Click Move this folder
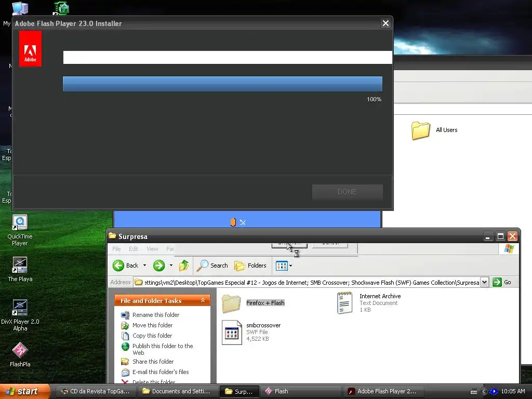532x399 pixels. 152,325
